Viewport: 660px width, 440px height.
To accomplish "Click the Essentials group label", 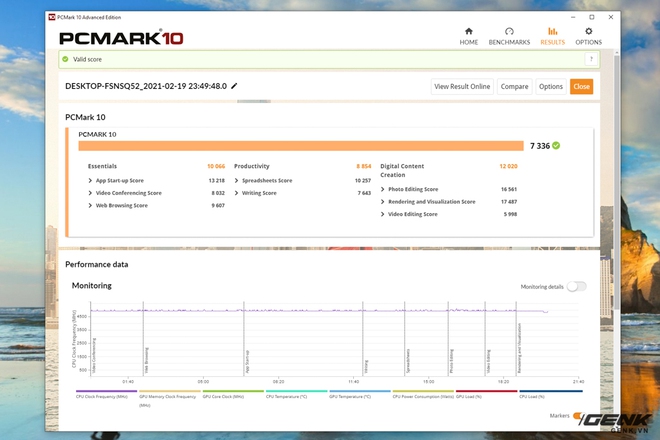I will tap(102, 166).
